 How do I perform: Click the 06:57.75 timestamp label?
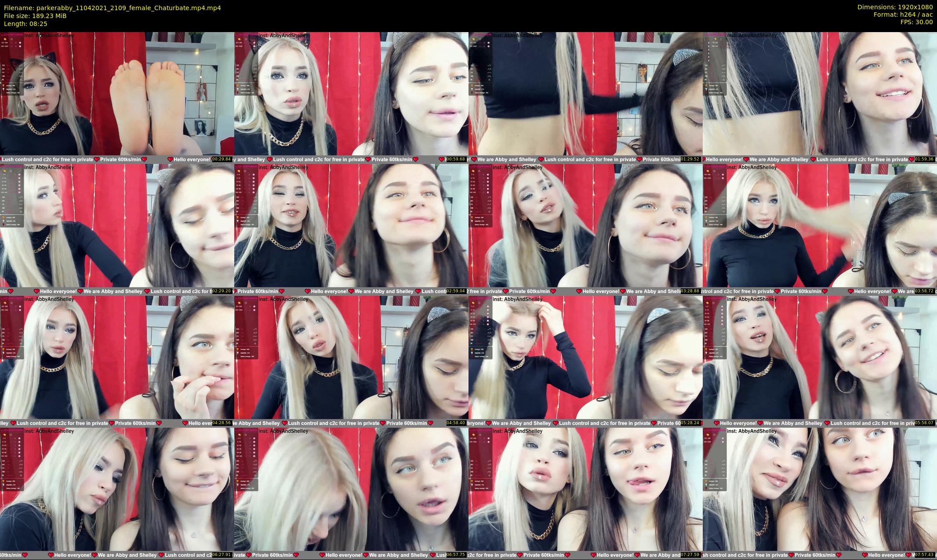pyautogui.click(x=456, y=555)
